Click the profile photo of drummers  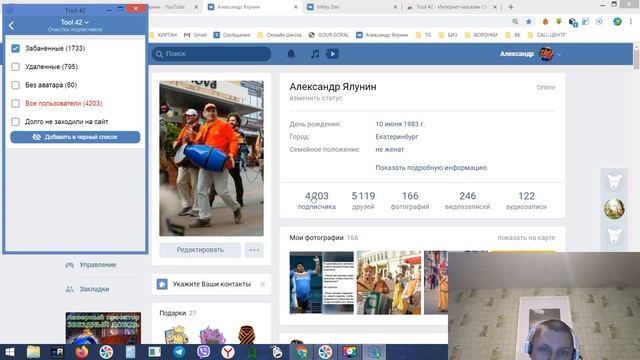(211, 158)
